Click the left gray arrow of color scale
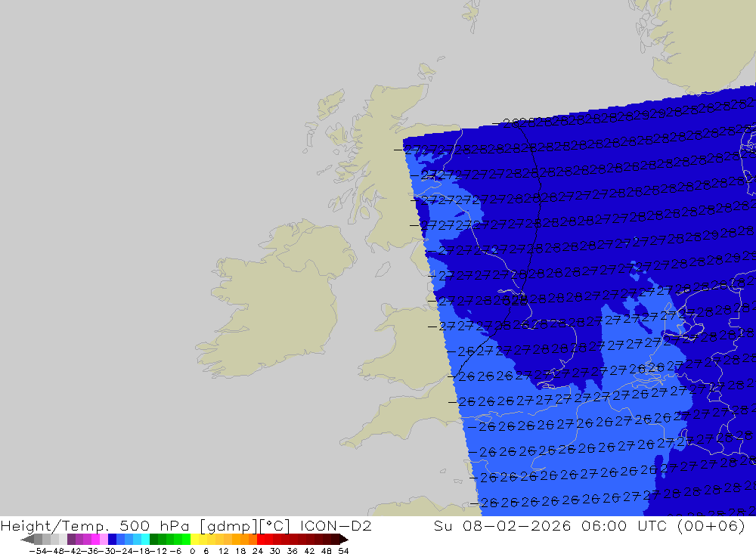Image resolution: width=756 pixels, height=554 pixels. pyautogui.click(x=27, y=540)
